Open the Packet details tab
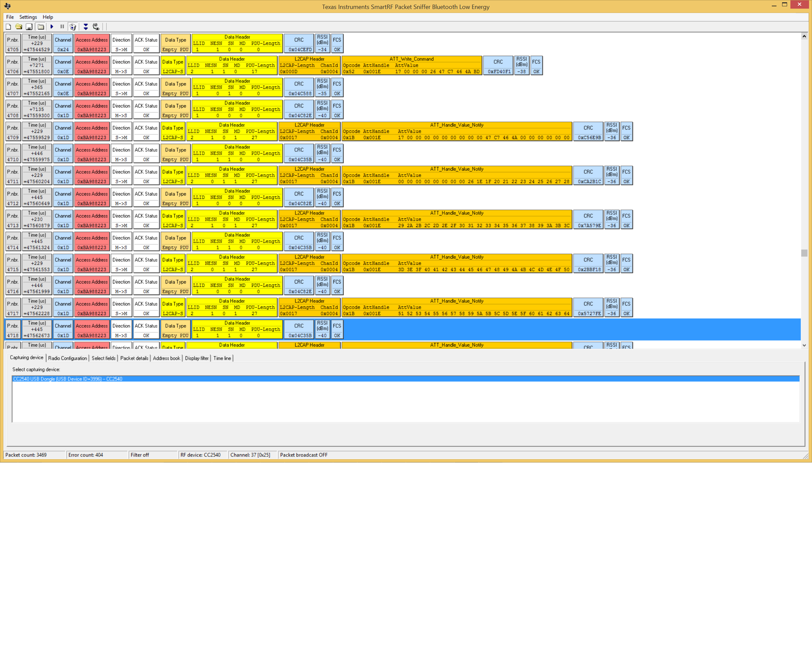Viewport: 812px width, 664px height. pyautogui.click(x=134, y=358)
